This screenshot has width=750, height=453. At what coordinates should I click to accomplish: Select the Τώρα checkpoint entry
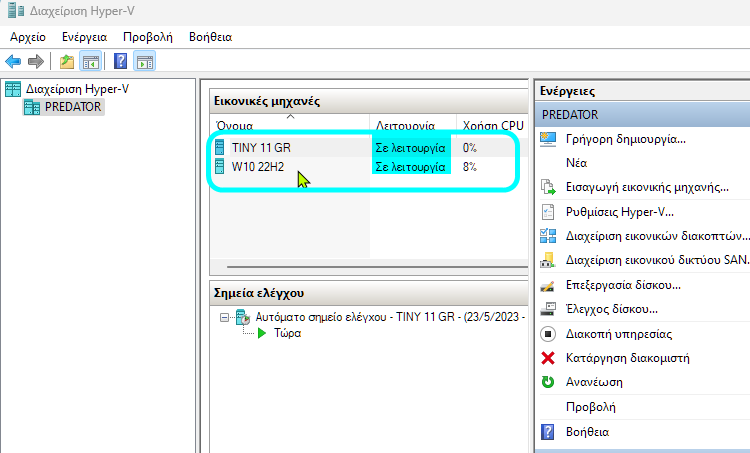[x=287, y=333]
